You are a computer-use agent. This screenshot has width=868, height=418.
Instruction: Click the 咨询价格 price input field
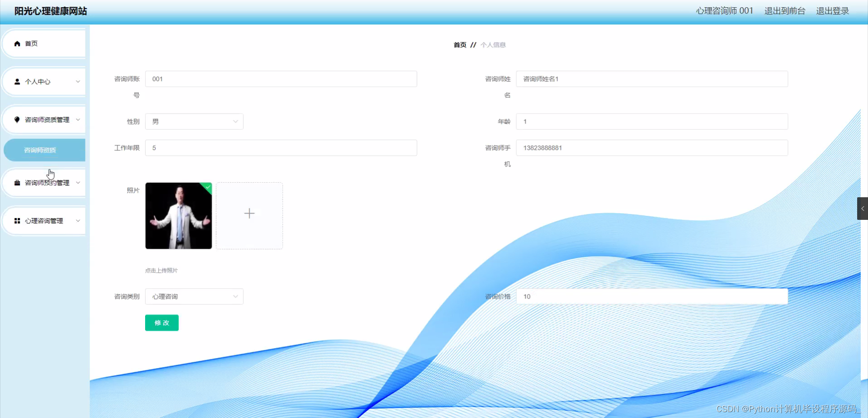[651, 296]
